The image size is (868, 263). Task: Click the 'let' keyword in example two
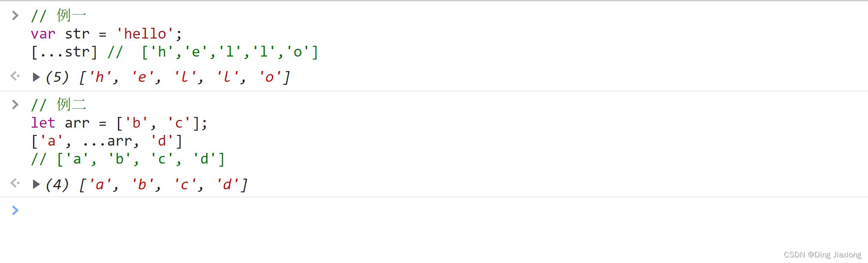click(43, 123)
